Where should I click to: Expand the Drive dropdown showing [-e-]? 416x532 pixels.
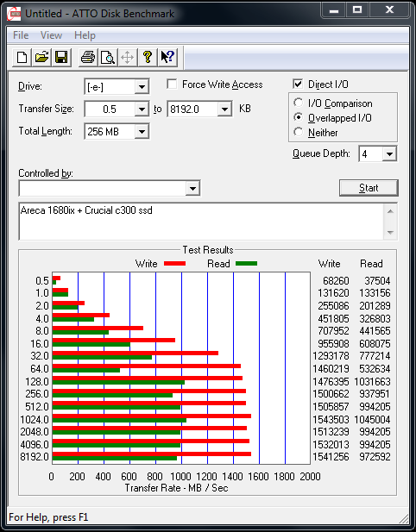coord(117,87)
